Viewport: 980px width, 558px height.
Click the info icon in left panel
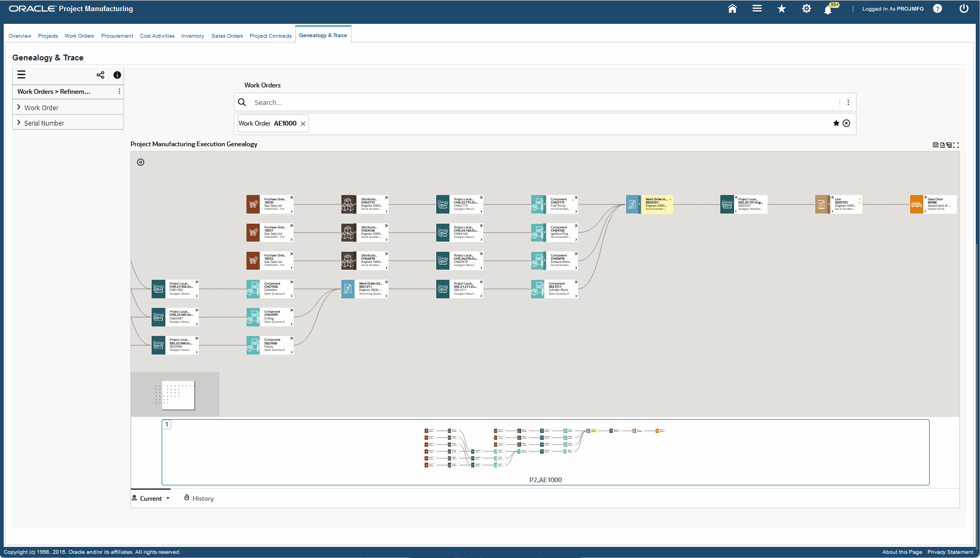tap(117, 75)
